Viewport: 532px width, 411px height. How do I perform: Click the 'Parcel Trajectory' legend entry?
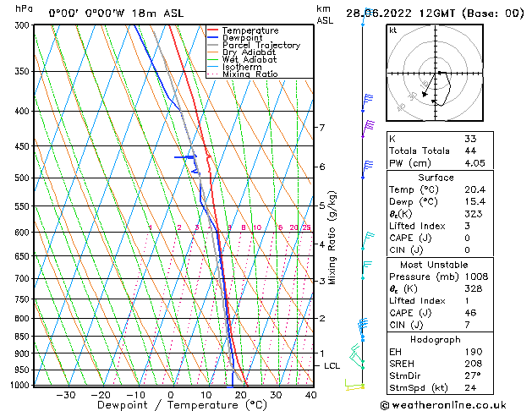click(x=261, y=45)
